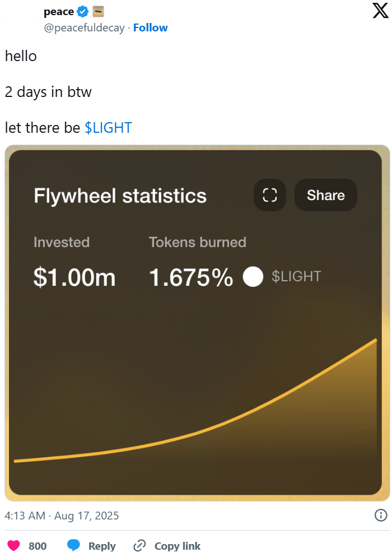Click the Reply speech bubble icon

point(74,545)
